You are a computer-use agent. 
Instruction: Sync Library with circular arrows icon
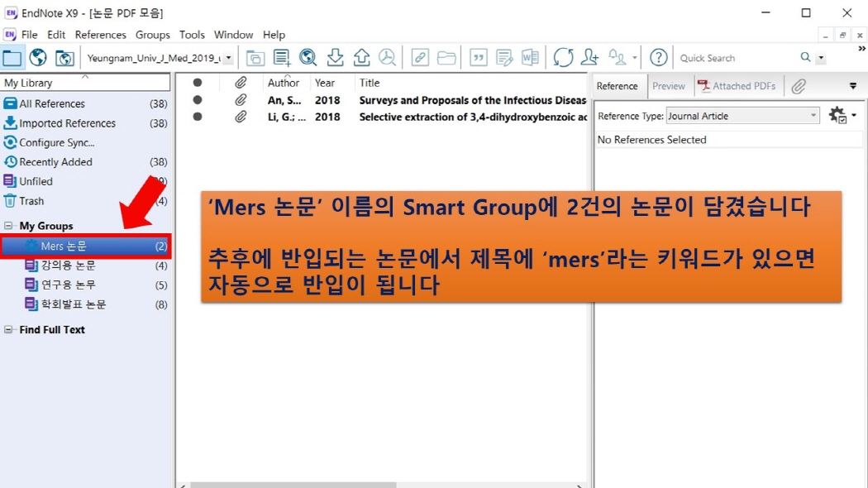pos(563,58)
